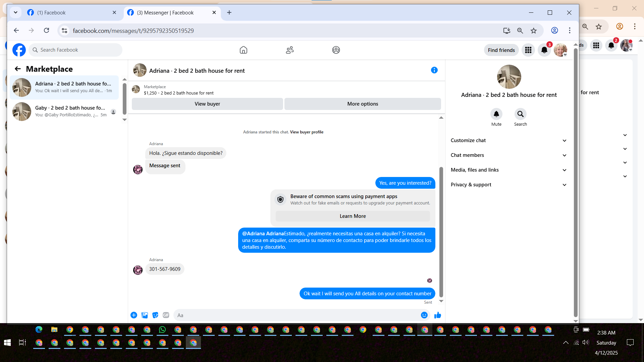Open WhatsApp from the taskbar
Viewport: 644px width, 362px height.
(x=162, y=329)
